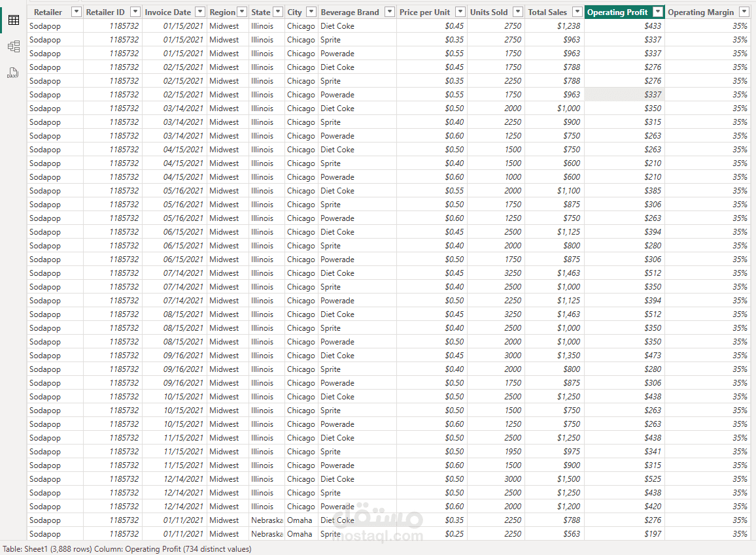Screen dimensions: 756x555
Task: Click the $473 Operating Profit cell
Action: point(625,356)
